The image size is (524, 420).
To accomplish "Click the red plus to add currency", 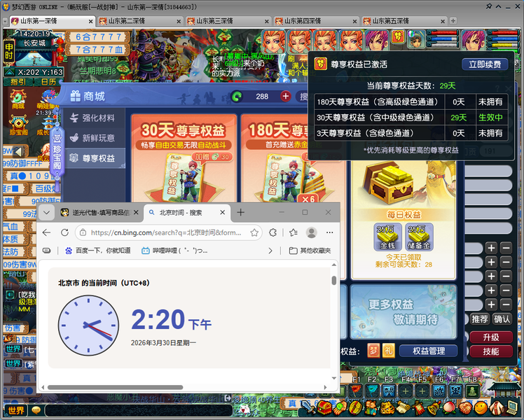I will (285, 97).
